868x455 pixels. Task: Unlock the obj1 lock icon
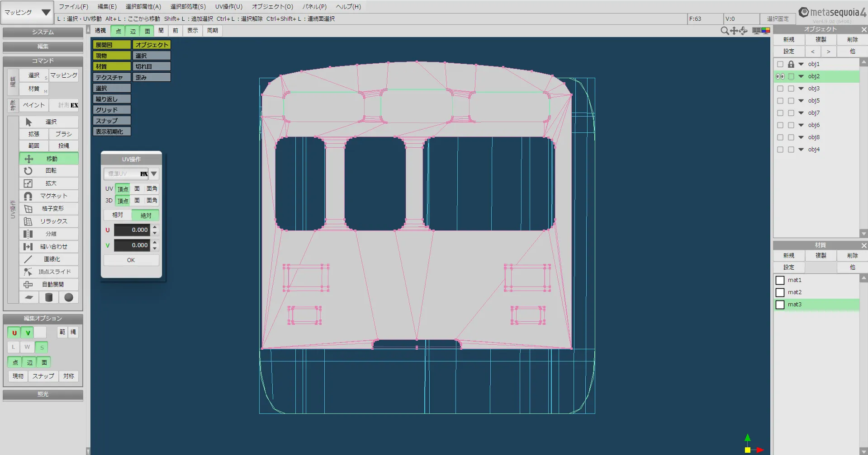tap(791, 64)
